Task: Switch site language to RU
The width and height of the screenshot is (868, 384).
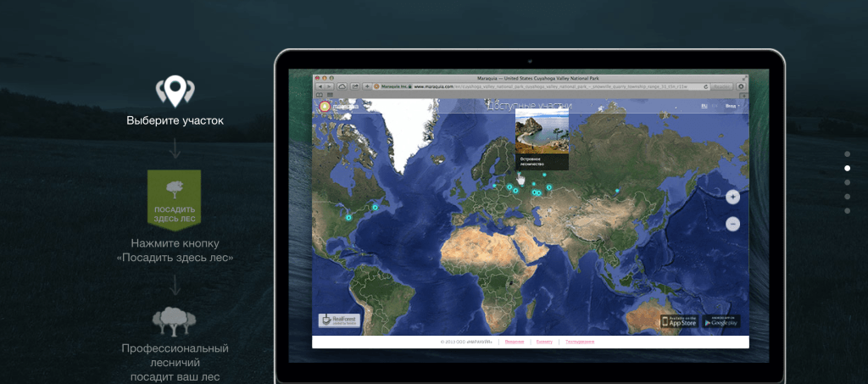Action: coord(704,106)
